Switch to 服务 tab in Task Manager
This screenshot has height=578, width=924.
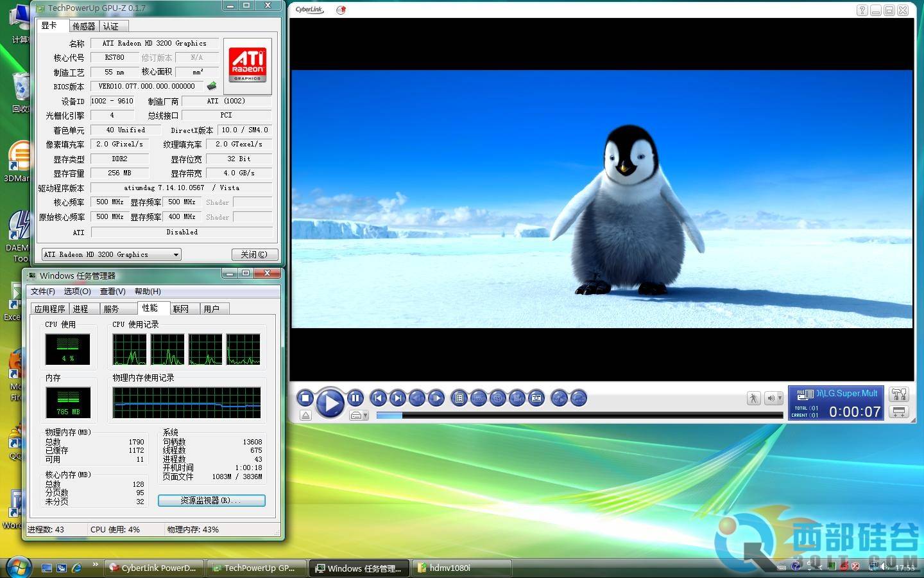pyautogui.click(x=118, y=309)
